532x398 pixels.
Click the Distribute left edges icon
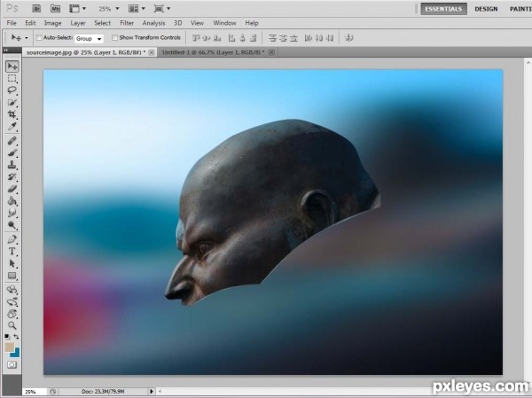(x=308, y=38)
